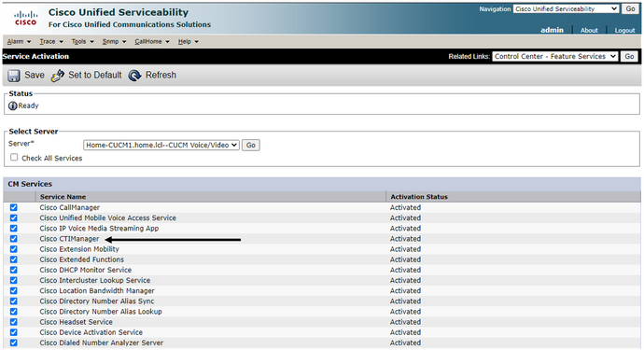Click Activated status for Cisco CallManager
This screenshot has height=350, width=644.
tap(405, 207)
